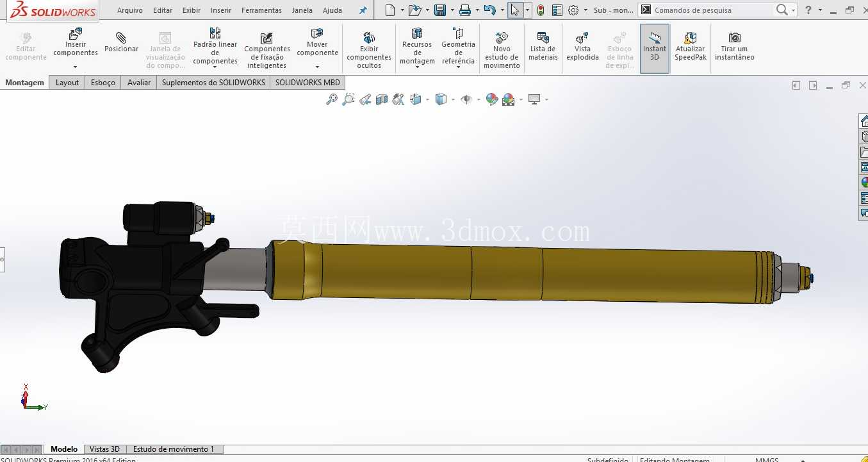Click Rebuild traffic light icon
The image size is (868, 462).
[541, 10]
